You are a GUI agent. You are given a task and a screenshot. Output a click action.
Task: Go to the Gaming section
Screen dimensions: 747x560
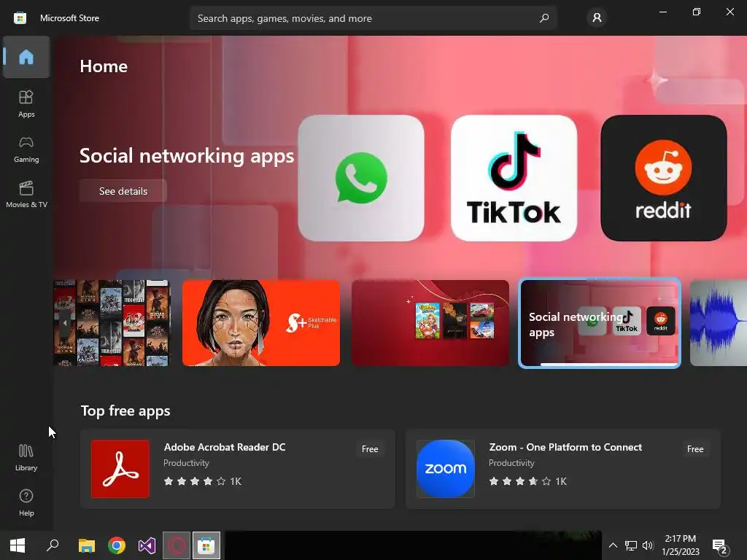(26, 149)
